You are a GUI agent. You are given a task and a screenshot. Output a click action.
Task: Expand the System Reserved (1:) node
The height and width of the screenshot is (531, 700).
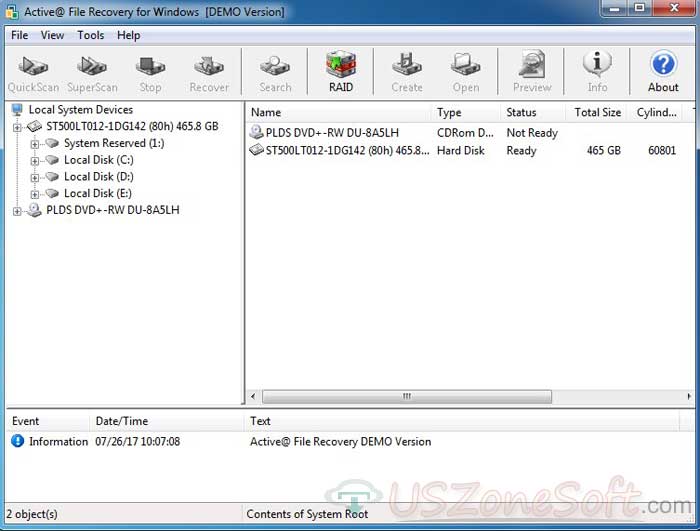tap(34, 144)
